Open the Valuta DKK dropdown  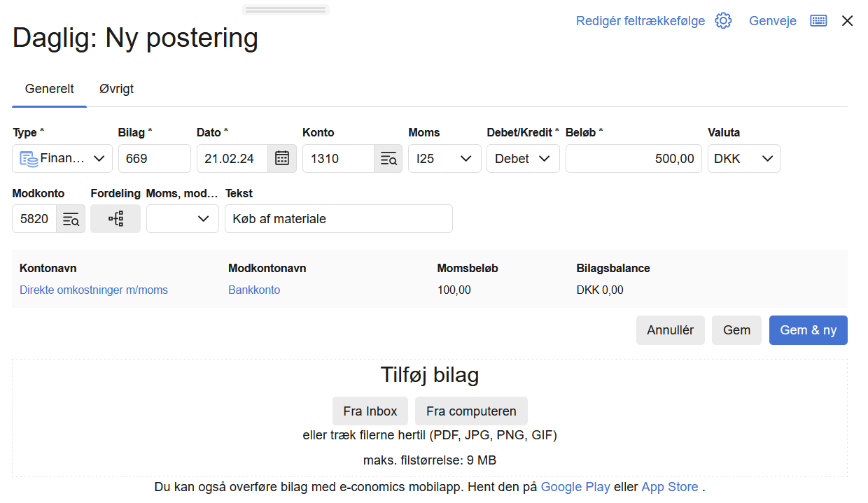(743, 158)
